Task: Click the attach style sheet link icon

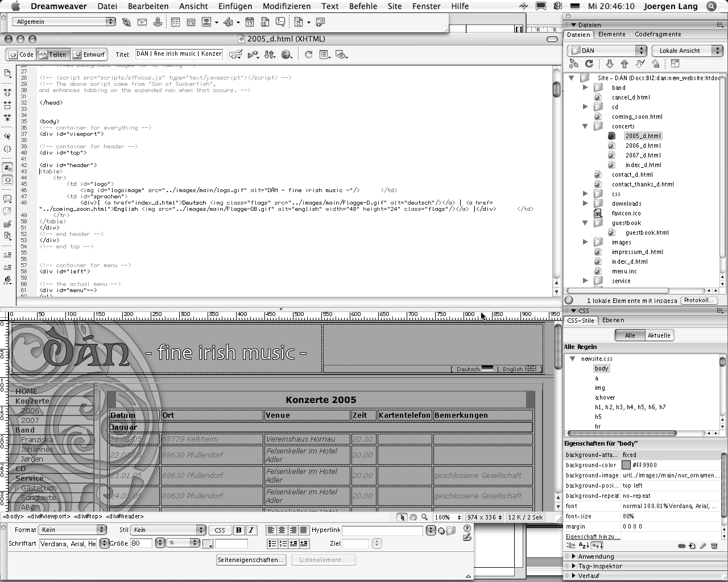Action: [681, 546]
